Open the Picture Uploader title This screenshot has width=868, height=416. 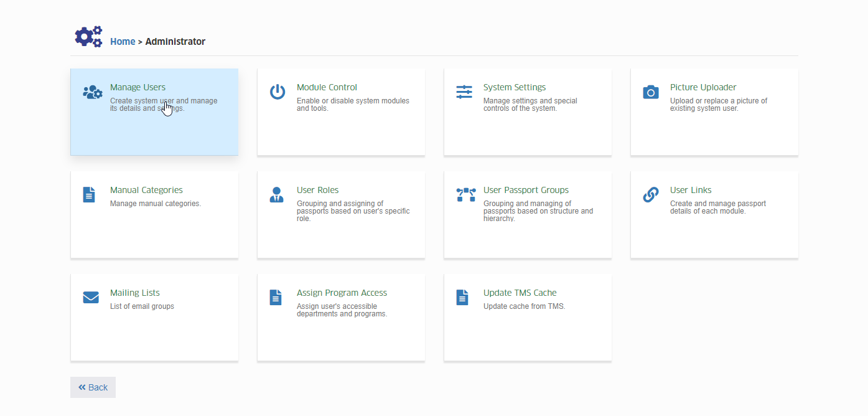(703, 87)
